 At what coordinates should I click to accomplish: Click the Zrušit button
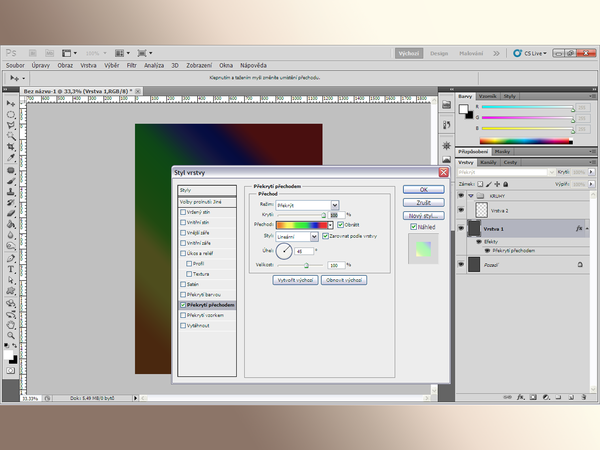click(x=423, y=201)
